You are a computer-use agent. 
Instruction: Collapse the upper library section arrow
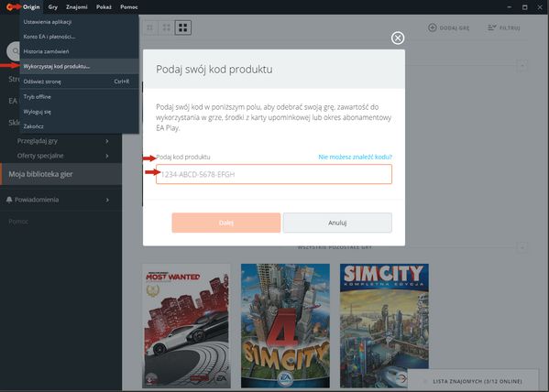pos(522,65)
